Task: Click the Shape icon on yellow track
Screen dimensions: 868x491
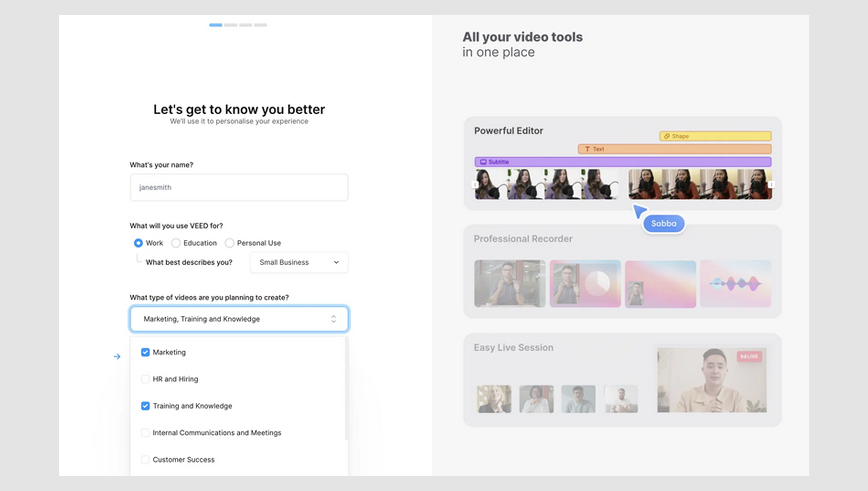Action: coord(667,136)
